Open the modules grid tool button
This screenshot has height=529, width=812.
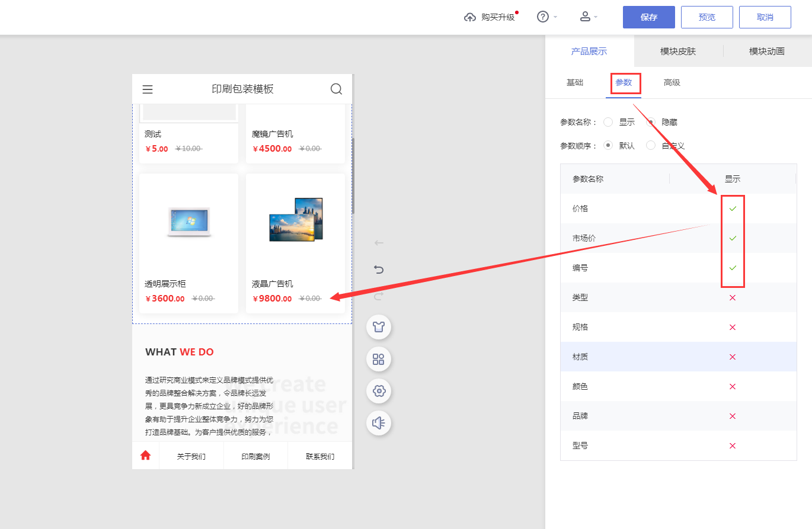tap(379, 359)
